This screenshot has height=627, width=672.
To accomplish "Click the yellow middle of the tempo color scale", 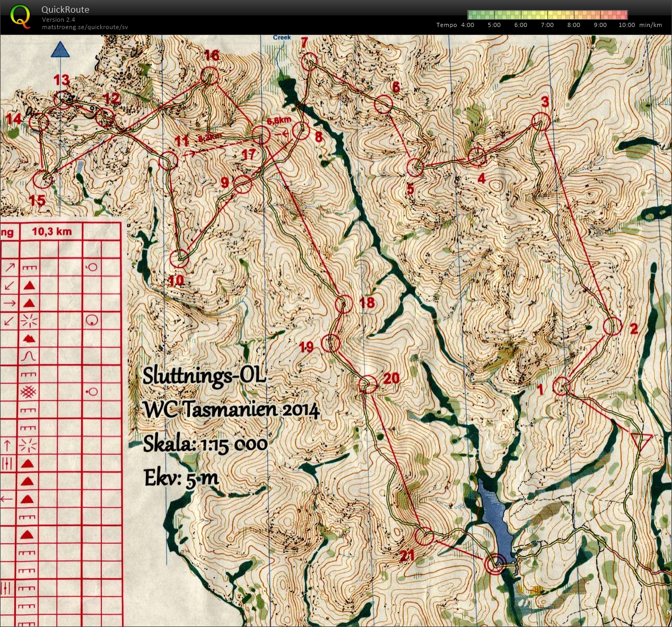I will (x=547, y=15).
